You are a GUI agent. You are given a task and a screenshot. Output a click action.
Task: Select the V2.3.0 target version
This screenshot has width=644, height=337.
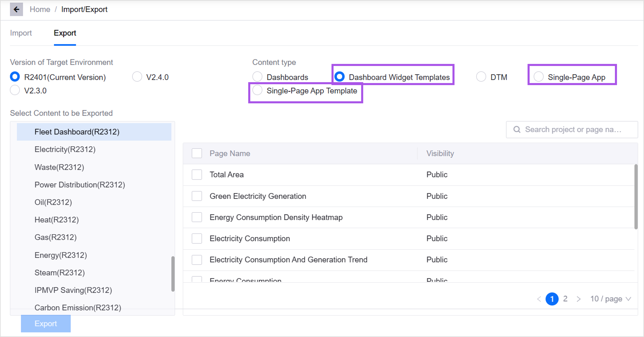click(15, 90)
